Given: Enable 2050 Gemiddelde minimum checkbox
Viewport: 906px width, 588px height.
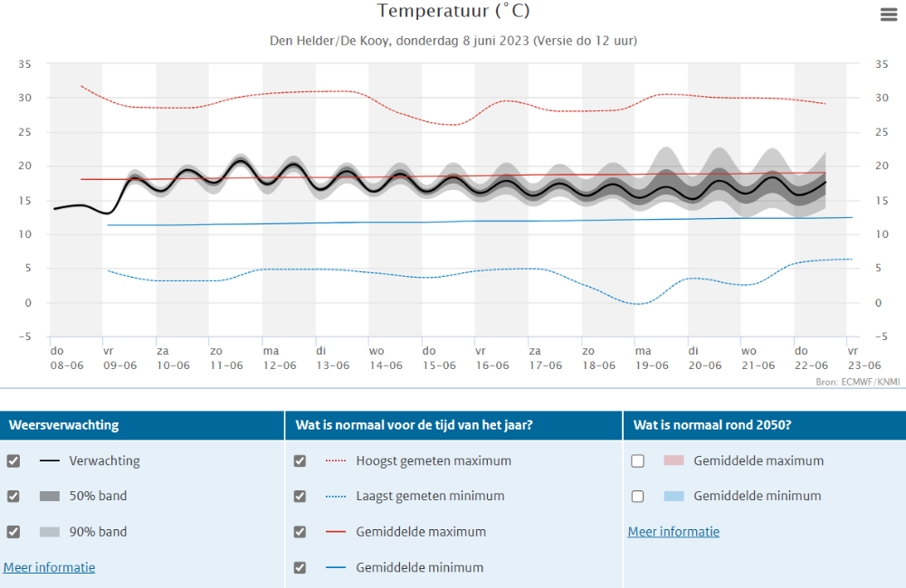Looking at the screenshot, I should [x=638, y=497].
